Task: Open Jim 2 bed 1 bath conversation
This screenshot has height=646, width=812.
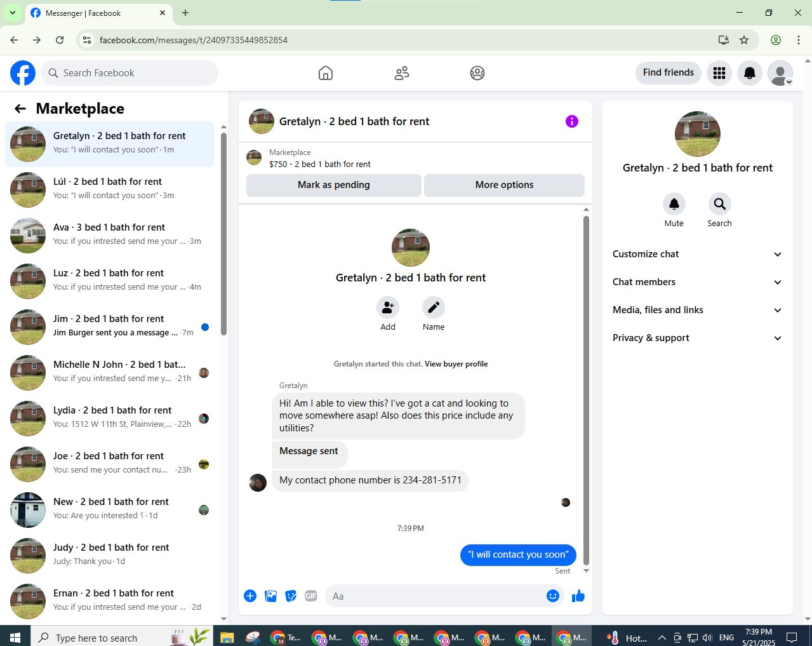Action: coord(110,327)
